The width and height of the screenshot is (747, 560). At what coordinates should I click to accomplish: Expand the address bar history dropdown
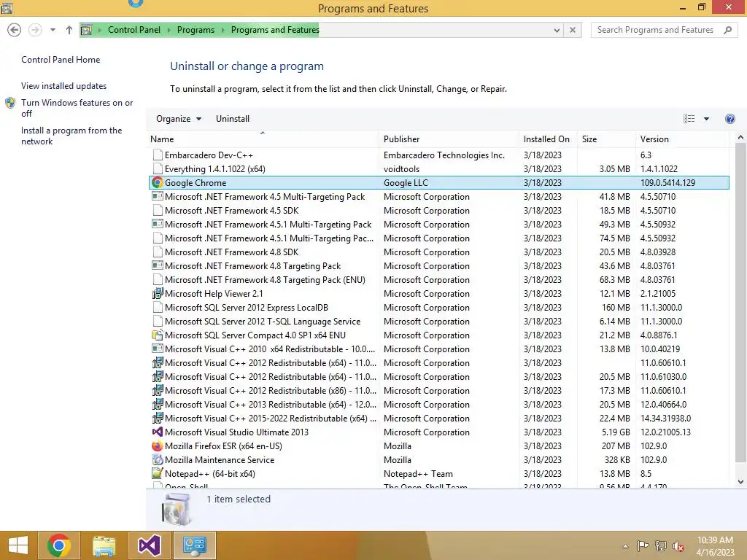click(557, 30)
